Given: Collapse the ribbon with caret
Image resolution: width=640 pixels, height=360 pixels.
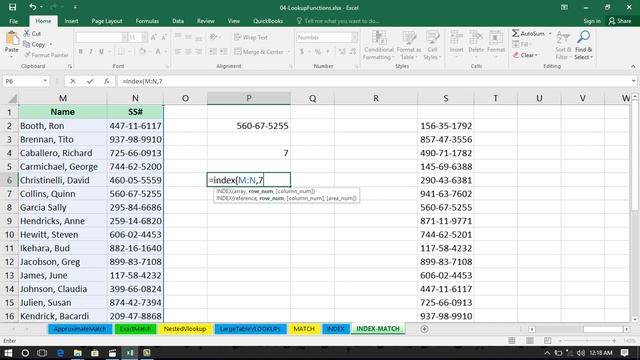Looking at the screenshot, I should pos(633,66).
